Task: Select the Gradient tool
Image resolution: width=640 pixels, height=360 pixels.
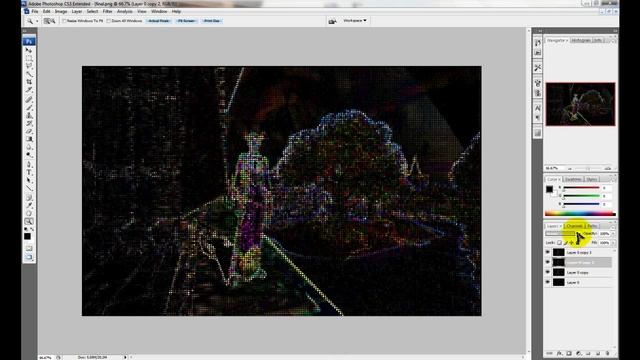Action: (29, 139)
